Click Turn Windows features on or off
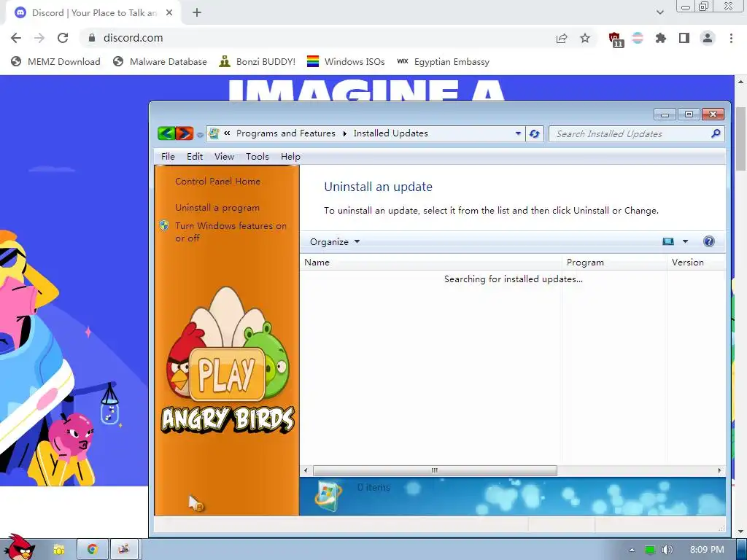The width and height of the screenshot is (747, 560). click(231, 232)
